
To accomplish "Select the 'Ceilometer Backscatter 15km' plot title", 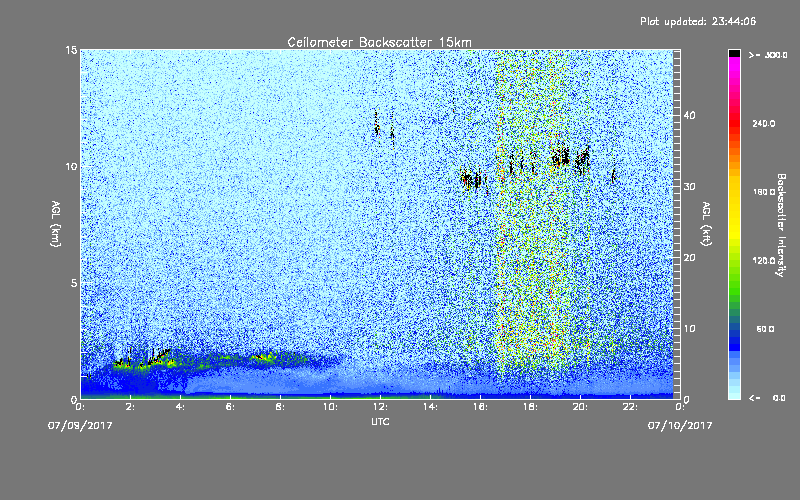I will (380, 42).
